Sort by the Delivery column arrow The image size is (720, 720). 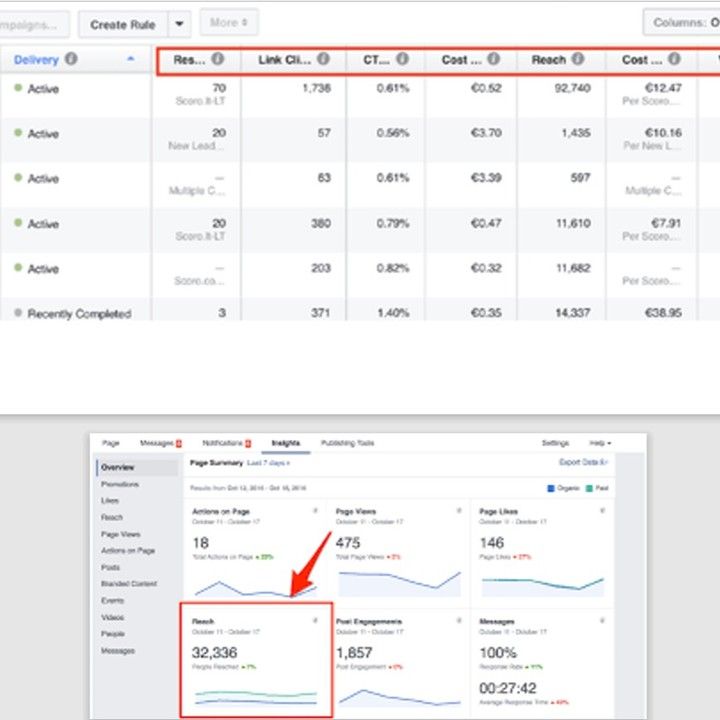(x=131, y=60)
